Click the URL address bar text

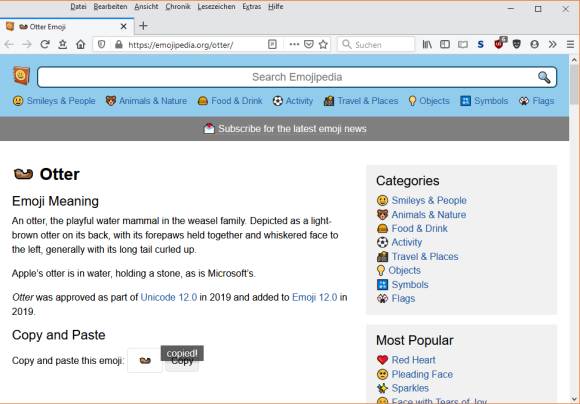tap(181, 45)
